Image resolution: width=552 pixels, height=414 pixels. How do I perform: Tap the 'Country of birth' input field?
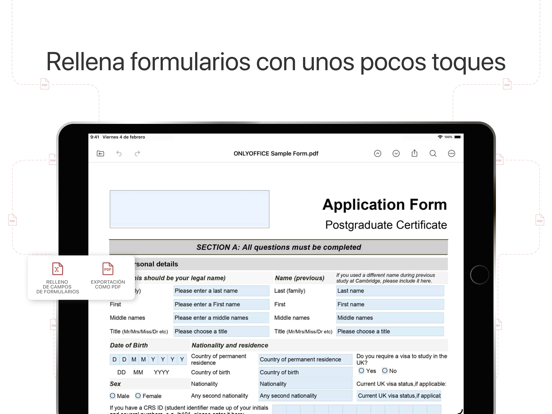(305, 372)
